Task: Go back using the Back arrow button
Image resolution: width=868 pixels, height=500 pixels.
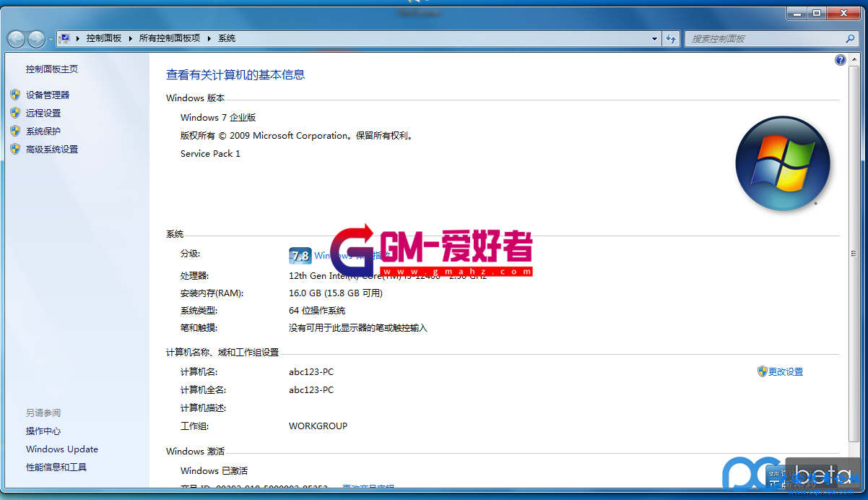Action: (16, 39)
